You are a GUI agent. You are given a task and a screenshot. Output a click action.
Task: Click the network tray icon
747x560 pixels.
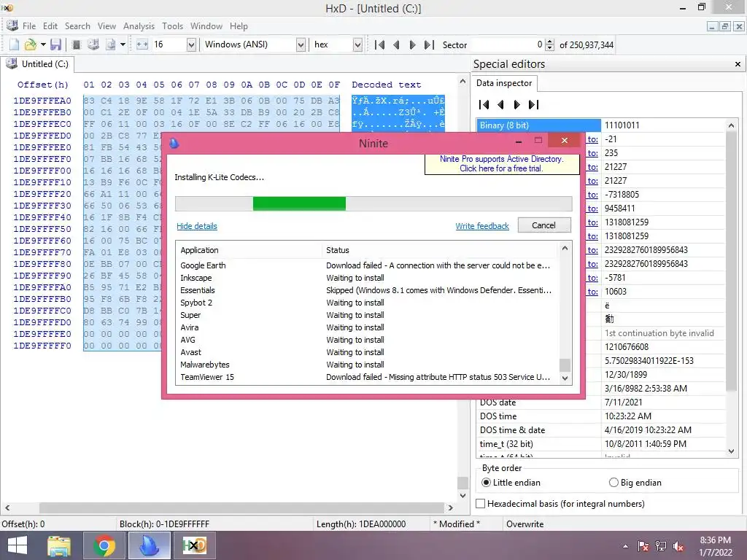[x=661, y=546]
